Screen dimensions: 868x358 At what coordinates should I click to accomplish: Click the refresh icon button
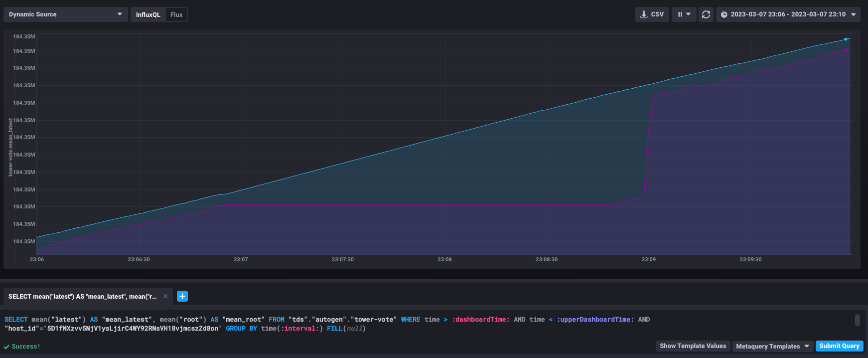[706, 14]
